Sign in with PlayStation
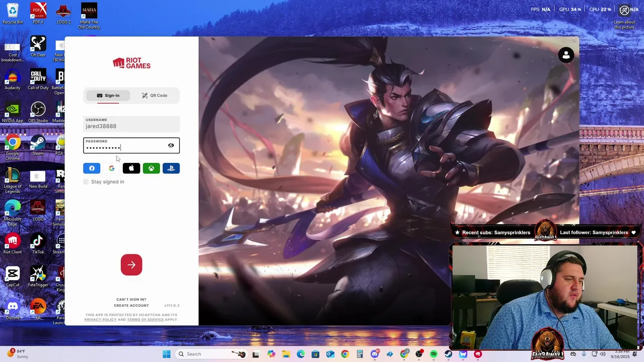 (x=171, y=168)
